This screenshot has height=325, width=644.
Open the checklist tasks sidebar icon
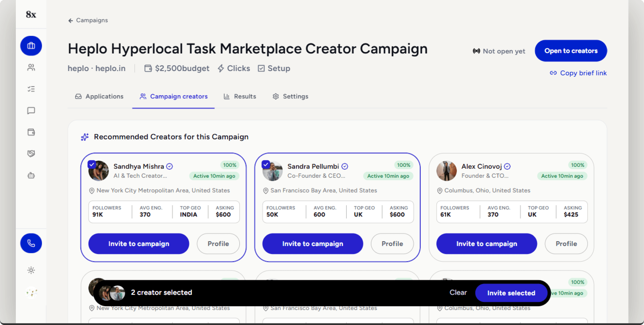click(x=31, y=89)
